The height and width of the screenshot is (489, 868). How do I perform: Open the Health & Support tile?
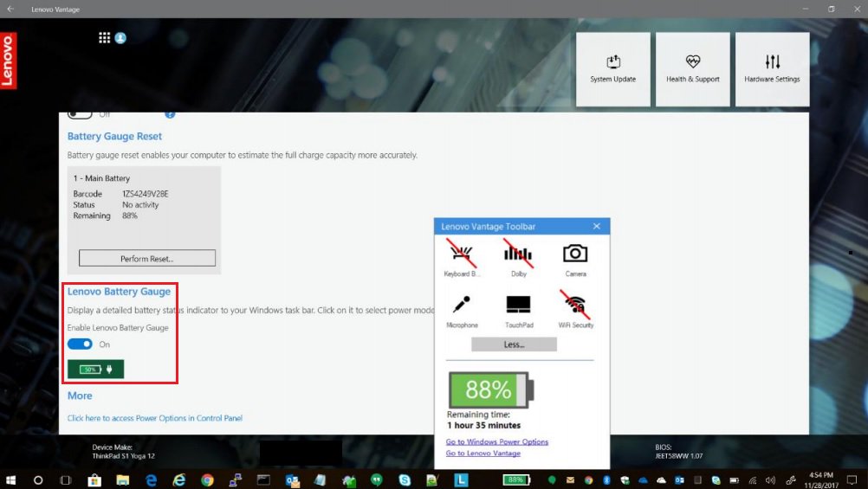(x=692, y=69)
